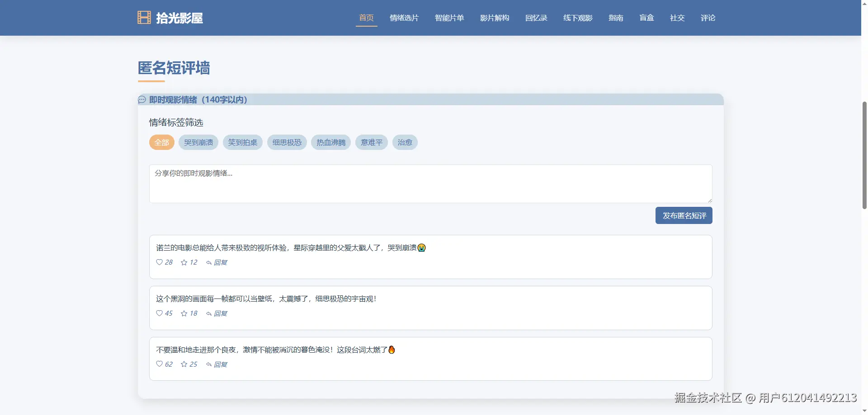Open the 盲盒 nav item
The image size is (868, 415).
point(646,18)
